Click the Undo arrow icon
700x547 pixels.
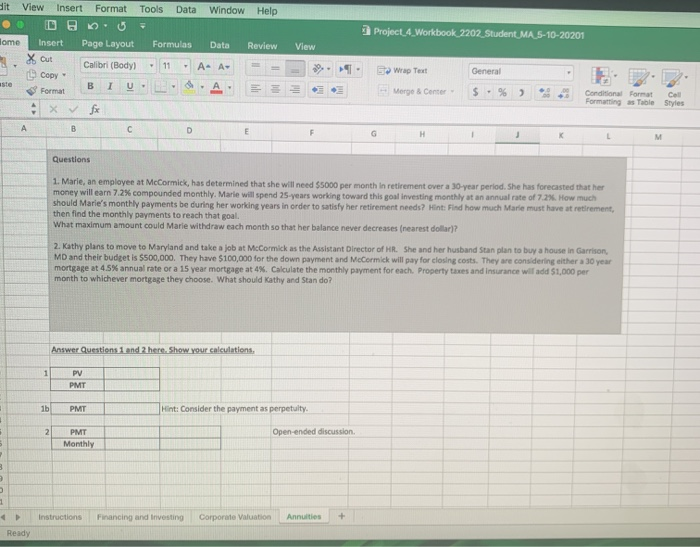pos(92,26)
